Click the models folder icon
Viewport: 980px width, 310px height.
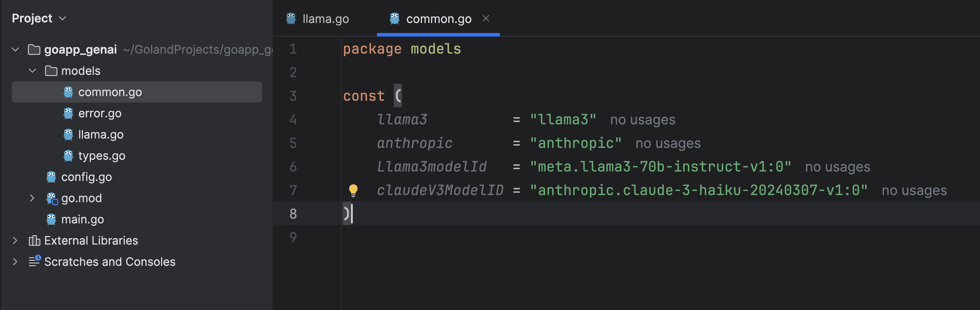click(x=51, y=71)
